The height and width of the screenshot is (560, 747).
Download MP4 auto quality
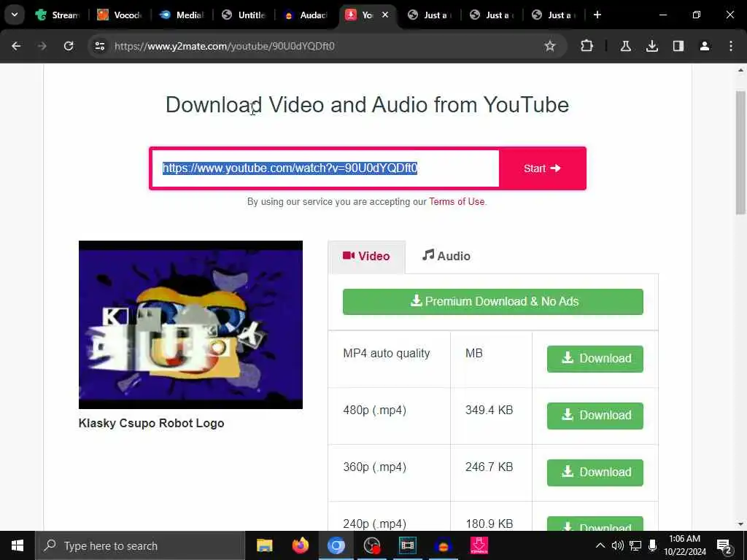[x=595, y=359]
